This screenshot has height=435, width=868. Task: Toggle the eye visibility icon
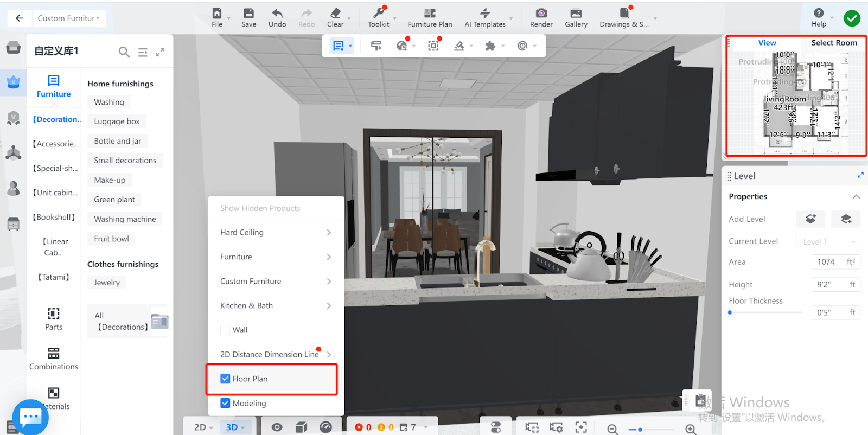pos(277,427)
